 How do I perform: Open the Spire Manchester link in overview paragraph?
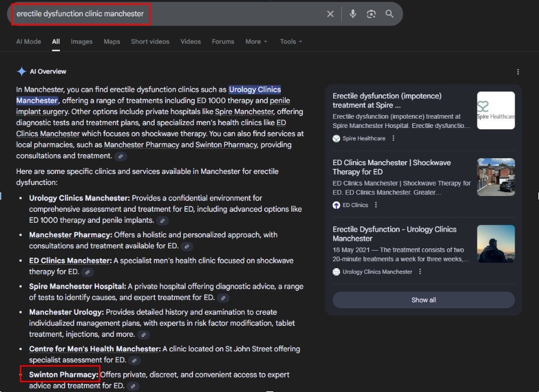(x=244, y=112)
